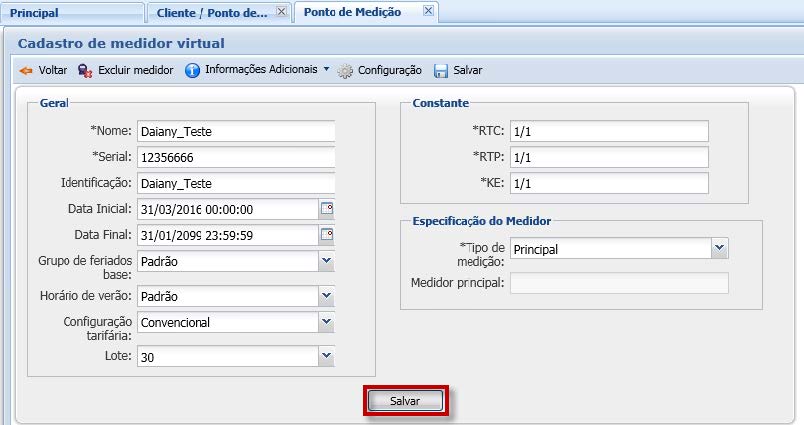Click into the Serial input field
Viewport: 804px width, 425px height.
(235, 157)
